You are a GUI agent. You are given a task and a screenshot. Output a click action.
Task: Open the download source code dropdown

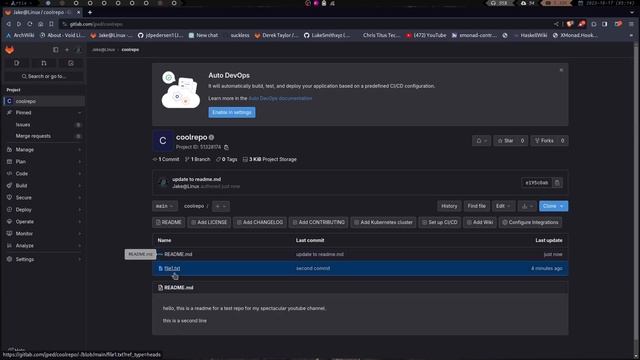[527, 206]
